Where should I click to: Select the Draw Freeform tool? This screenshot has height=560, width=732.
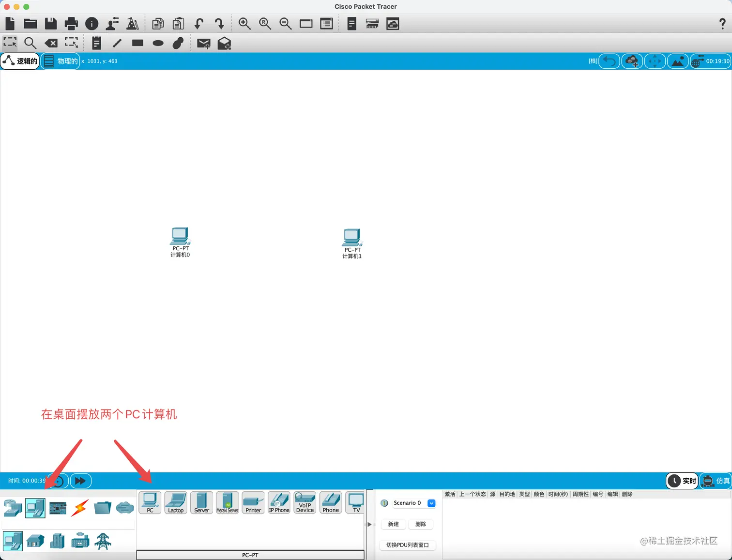point(178,43)
